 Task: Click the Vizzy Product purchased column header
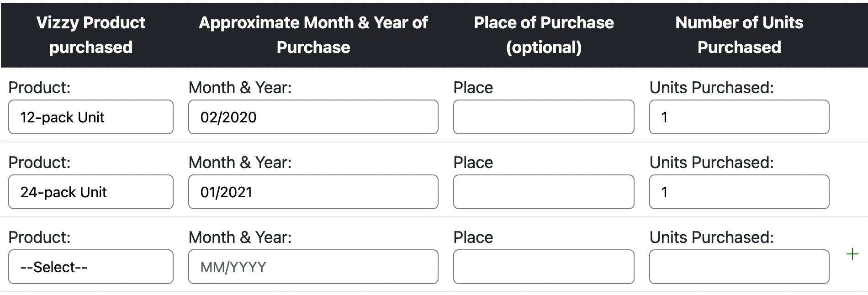tap(90, 35)
